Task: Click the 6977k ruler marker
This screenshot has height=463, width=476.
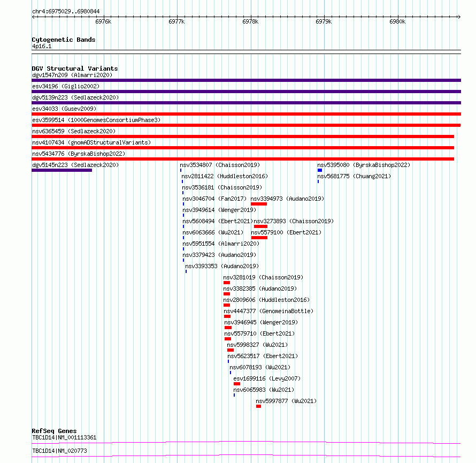Action: tap(176, 21)
